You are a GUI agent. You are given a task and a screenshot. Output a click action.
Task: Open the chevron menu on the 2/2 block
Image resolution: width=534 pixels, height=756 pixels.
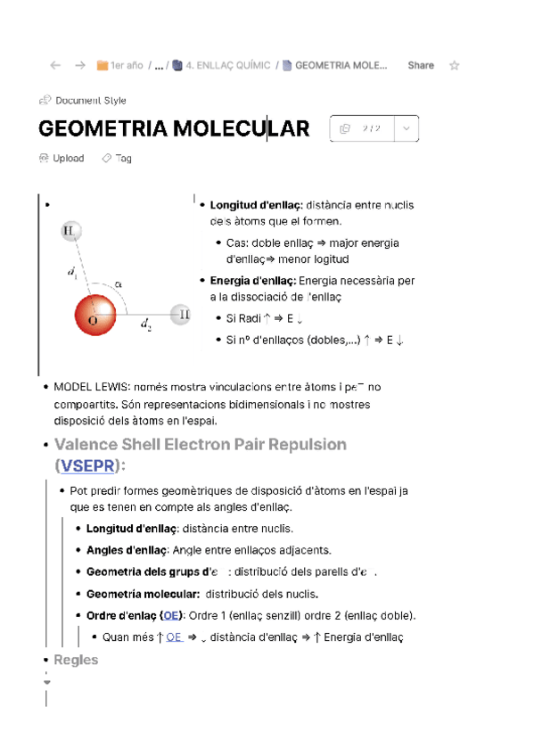point(404,128)
